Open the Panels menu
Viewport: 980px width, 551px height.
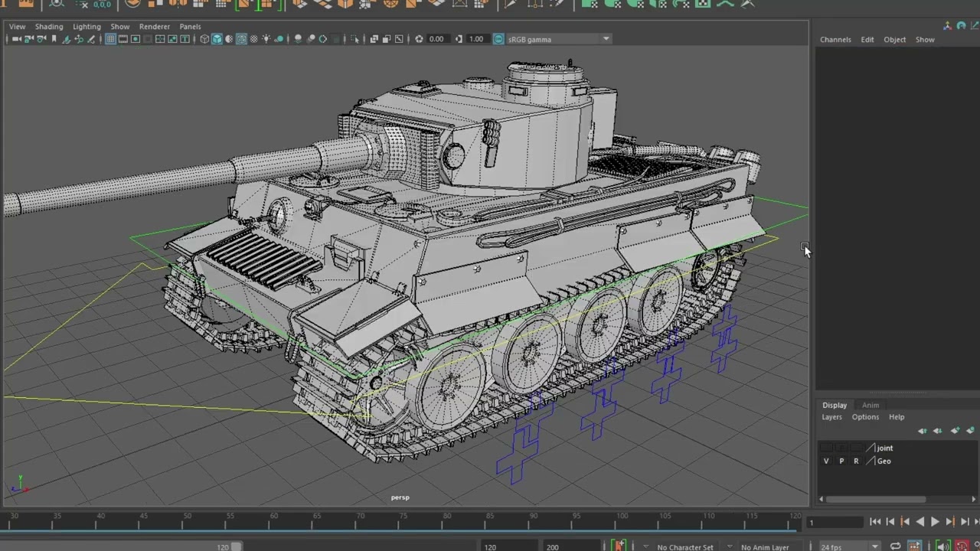point(190,27)
